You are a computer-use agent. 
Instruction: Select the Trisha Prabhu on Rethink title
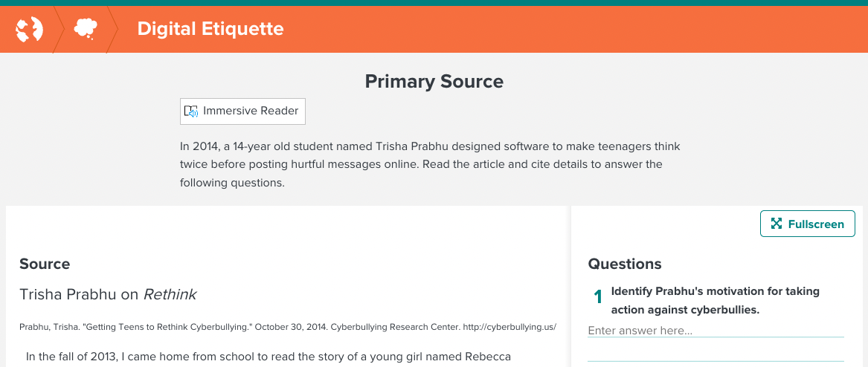coord(108,295)
